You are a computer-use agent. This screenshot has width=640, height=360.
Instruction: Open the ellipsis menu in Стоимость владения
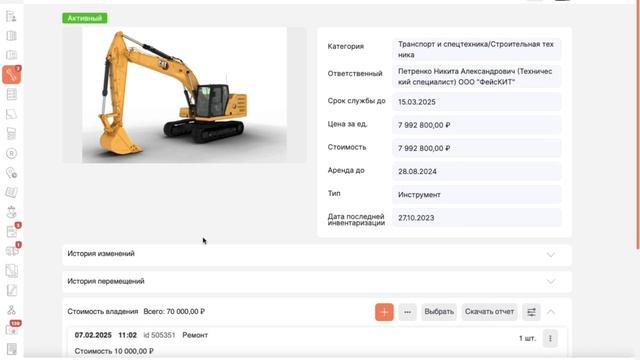coord(407,312)
